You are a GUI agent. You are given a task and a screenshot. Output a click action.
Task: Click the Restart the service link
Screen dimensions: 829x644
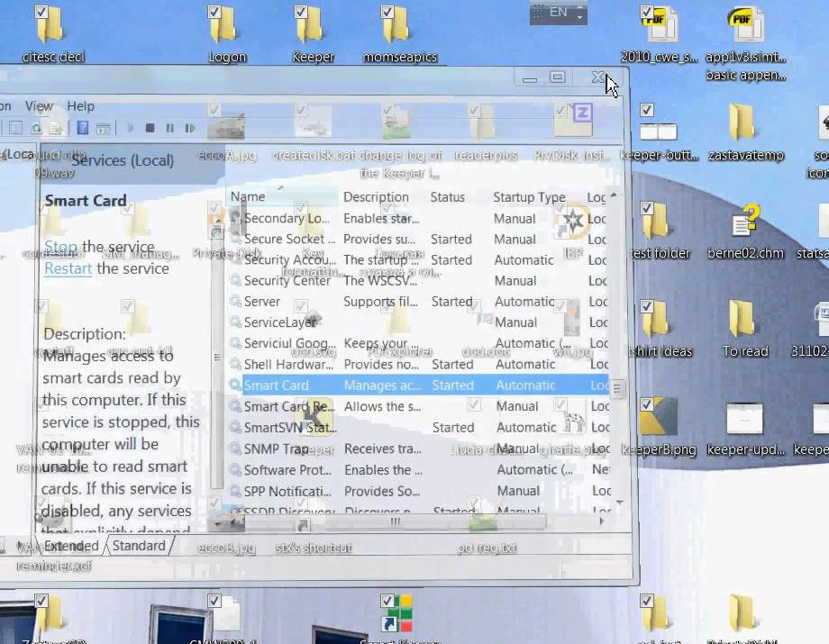click(x=68, y=268)
